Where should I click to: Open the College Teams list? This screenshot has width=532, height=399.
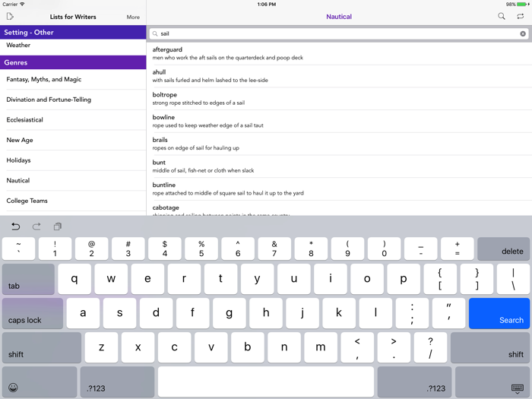click(73, 201)
